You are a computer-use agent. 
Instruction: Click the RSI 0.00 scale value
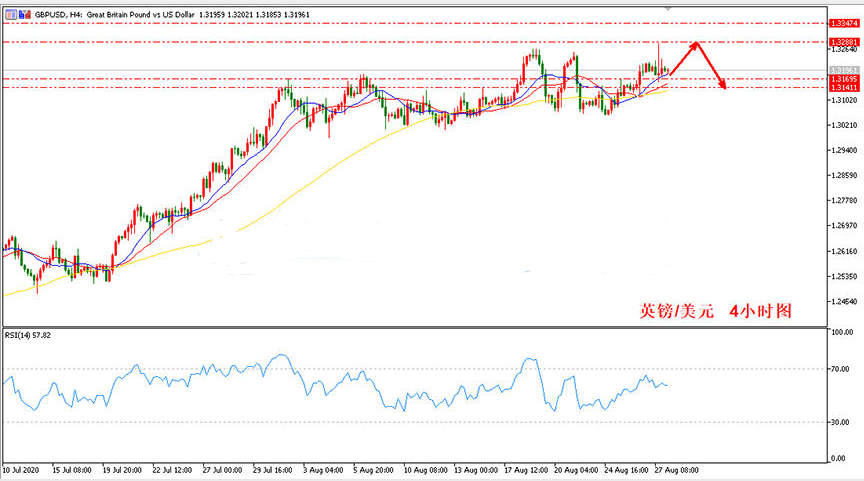pos(838,458)
